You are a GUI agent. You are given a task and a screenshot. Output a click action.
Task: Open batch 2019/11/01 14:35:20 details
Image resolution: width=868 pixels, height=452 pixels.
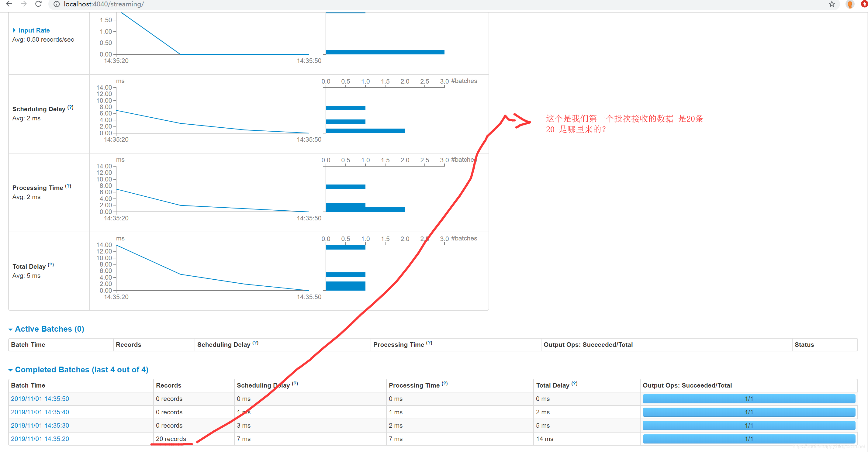point(40,439)
